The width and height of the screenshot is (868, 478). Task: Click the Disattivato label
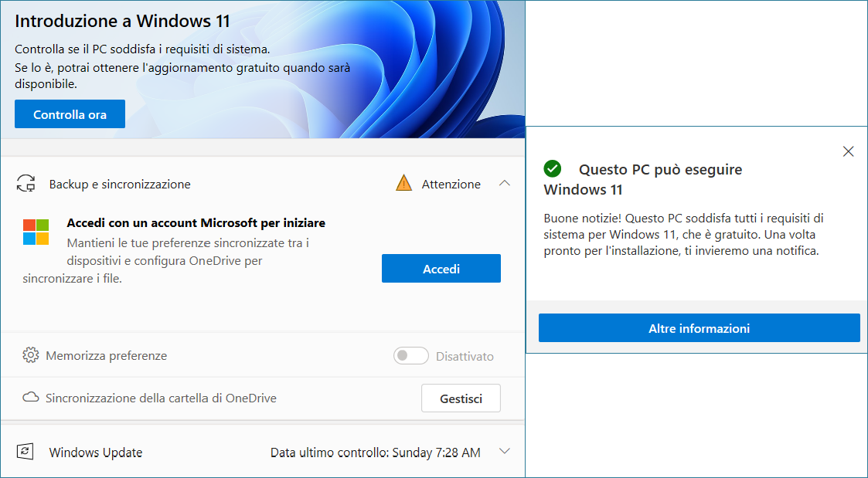click(x=465, y=356)
